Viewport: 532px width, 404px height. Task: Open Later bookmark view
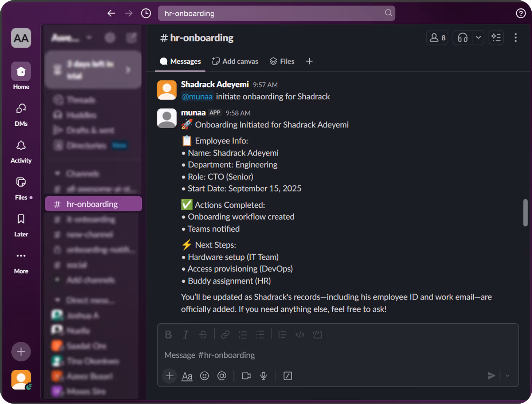(x=21, y=225)
